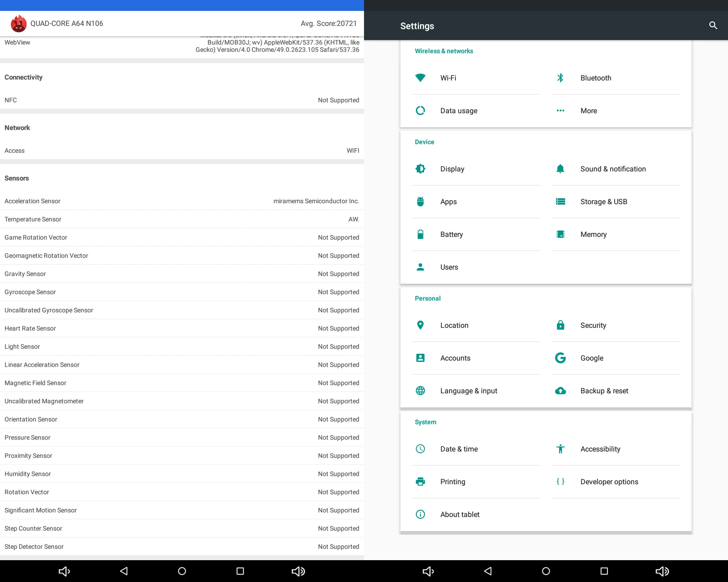Open recents from left nav bar square
This screenshot has height=582, width=728.
coord(240,571)
